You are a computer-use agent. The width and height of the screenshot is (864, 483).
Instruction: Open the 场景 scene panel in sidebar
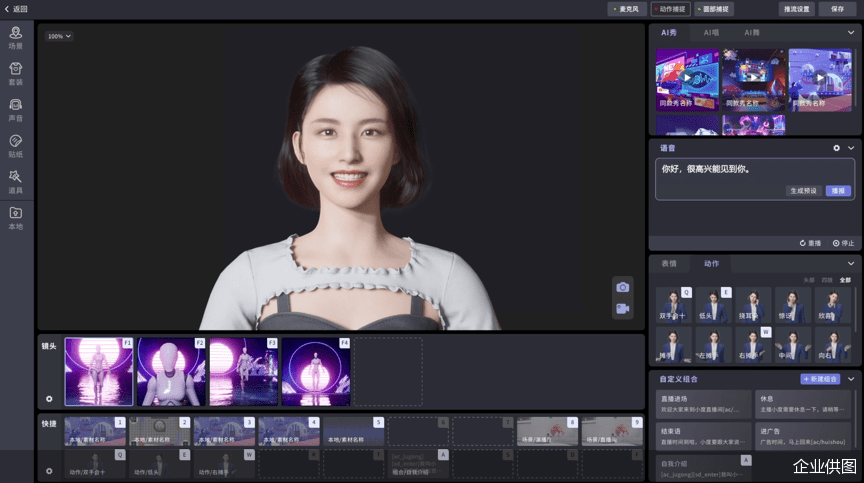pos(16,38)
